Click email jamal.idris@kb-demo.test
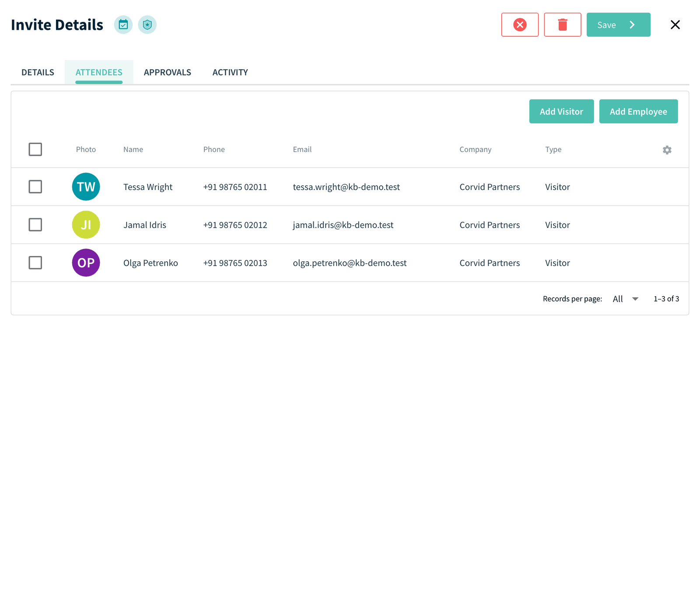The image size is (700, 600). pyautogui.click(x=343, y=225)
